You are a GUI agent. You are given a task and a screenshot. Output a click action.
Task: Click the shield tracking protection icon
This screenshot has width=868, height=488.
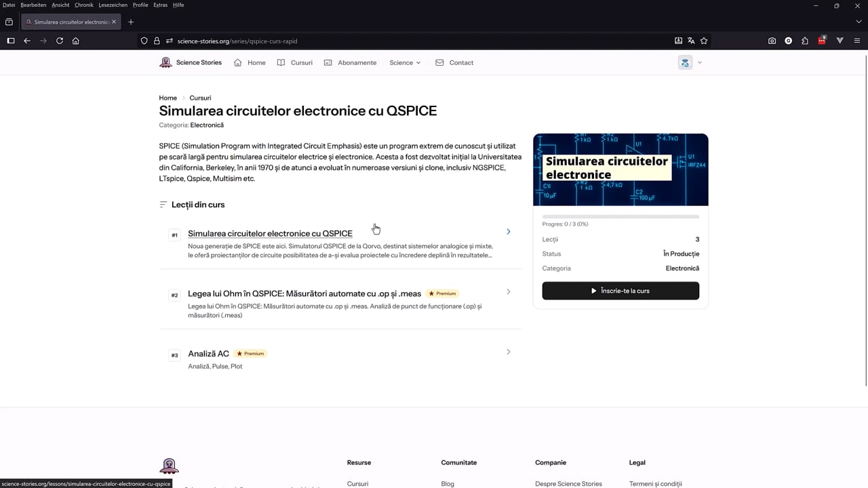144,41
